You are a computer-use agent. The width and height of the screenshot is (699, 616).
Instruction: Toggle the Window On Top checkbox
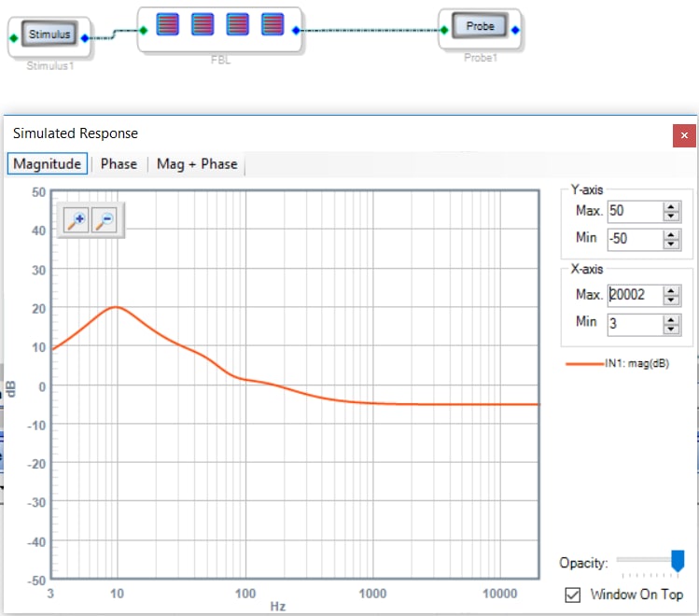click(x=572, y=595)
